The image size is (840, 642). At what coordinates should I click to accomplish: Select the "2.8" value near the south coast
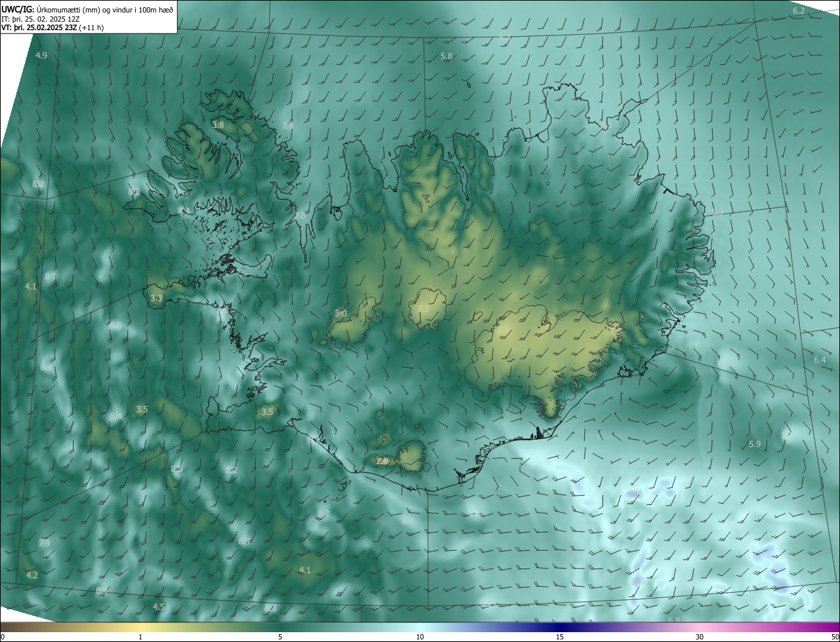click(383, 461)
